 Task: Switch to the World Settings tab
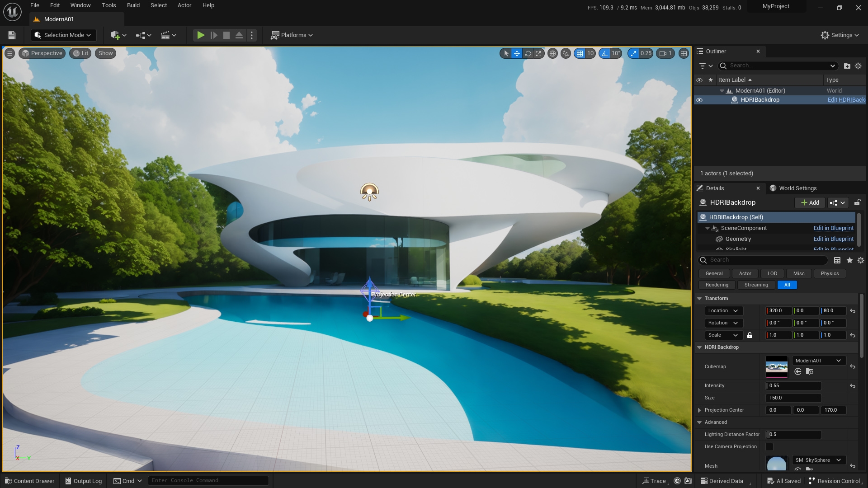coord(797,188)
